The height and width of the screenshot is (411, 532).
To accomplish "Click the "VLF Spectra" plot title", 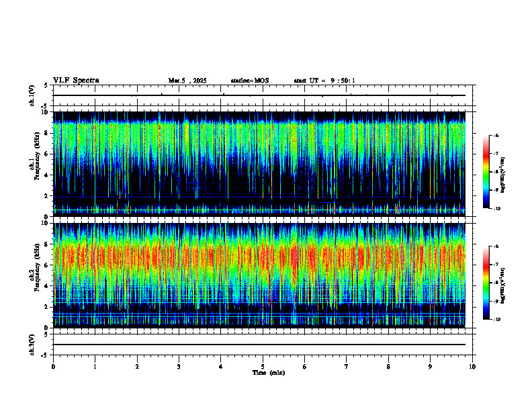I will [x=76, y=81].
